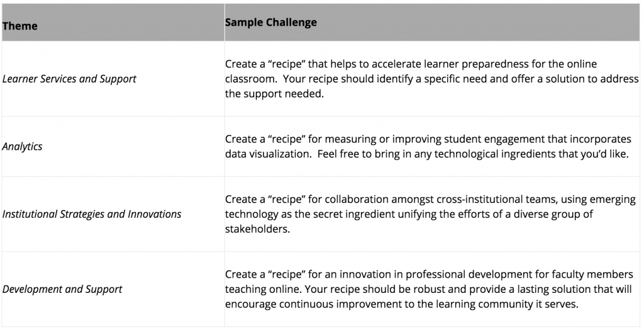Click the professional development recipe challenge text

[429, 289]
